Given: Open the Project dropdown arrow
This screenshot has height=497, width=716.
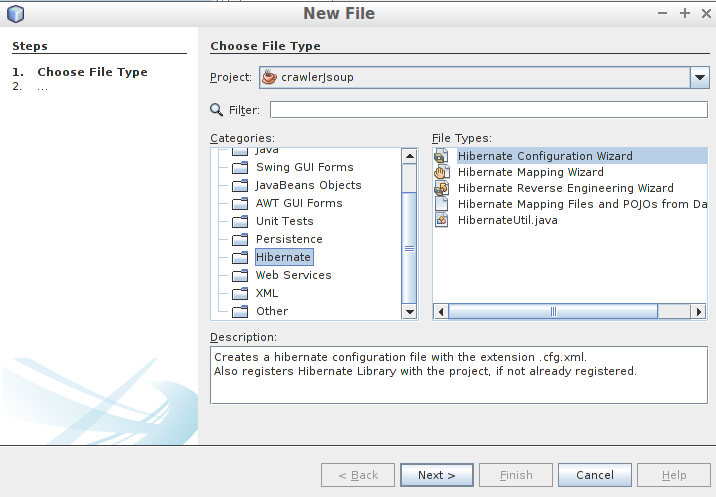Looking at the screenshot, I should 700,77.
